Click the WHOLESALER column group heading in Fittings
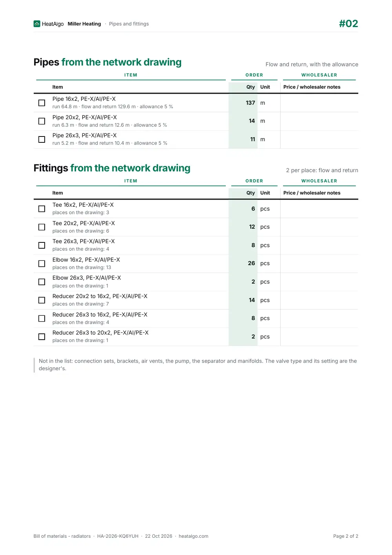The width and height of the screenshot is (392, 555). 319,181
